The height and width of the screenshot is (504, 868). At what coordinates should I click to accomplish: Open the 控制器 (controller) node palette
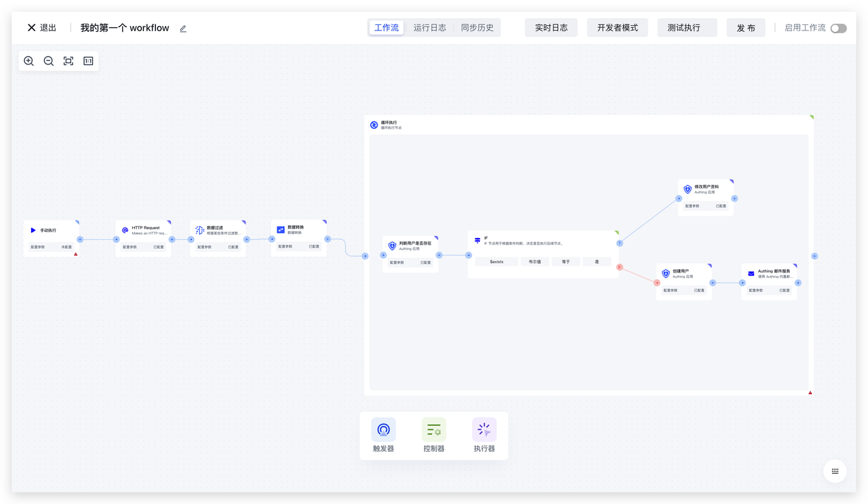434,435
